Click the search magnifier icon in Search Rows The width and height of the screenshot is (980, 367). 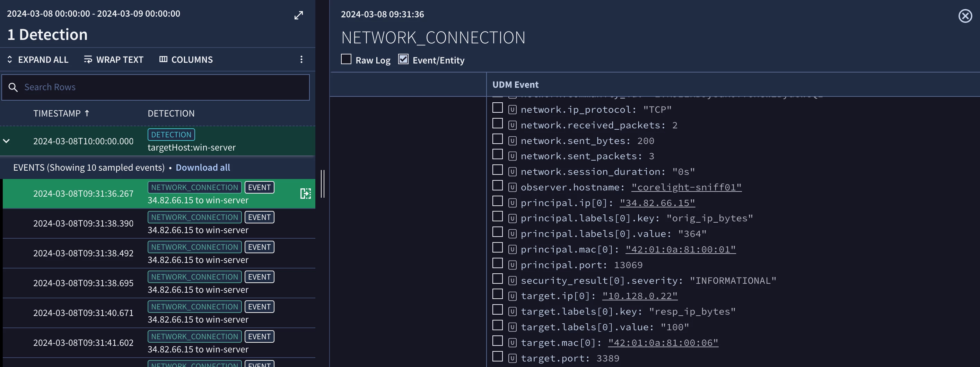click(x=13, y=87)
